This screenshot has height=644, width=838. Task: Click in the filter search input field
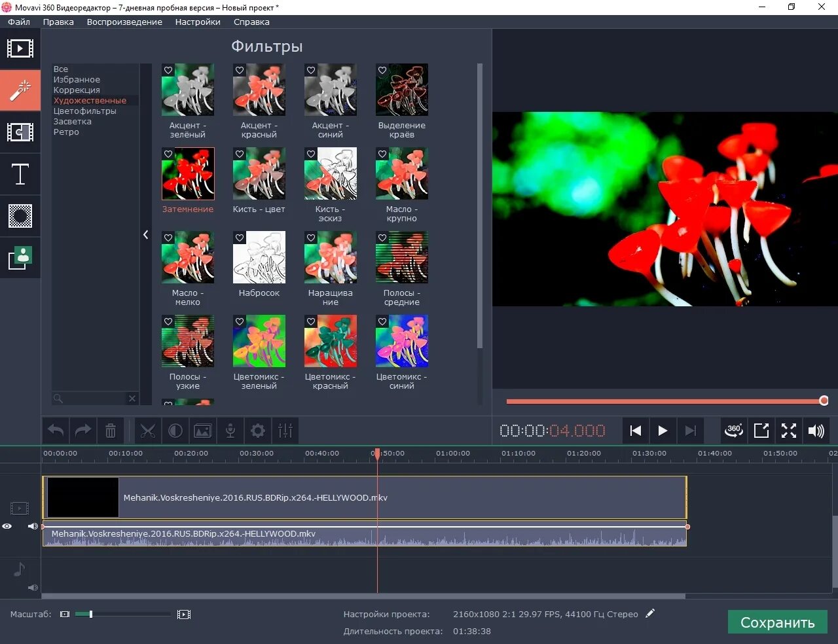click(95, 398)
